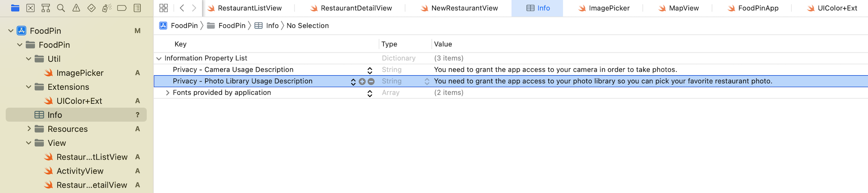Remove the Photo Library Usage Description row
868x193 pixels.
371,82
